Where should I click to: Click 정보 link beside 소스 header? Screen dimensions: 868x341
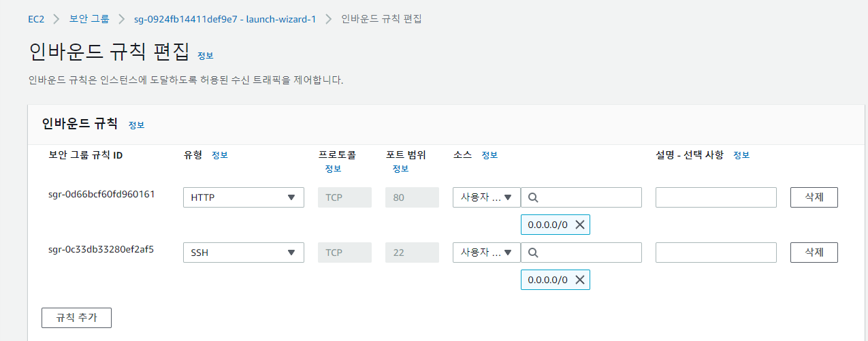(490, 155)
